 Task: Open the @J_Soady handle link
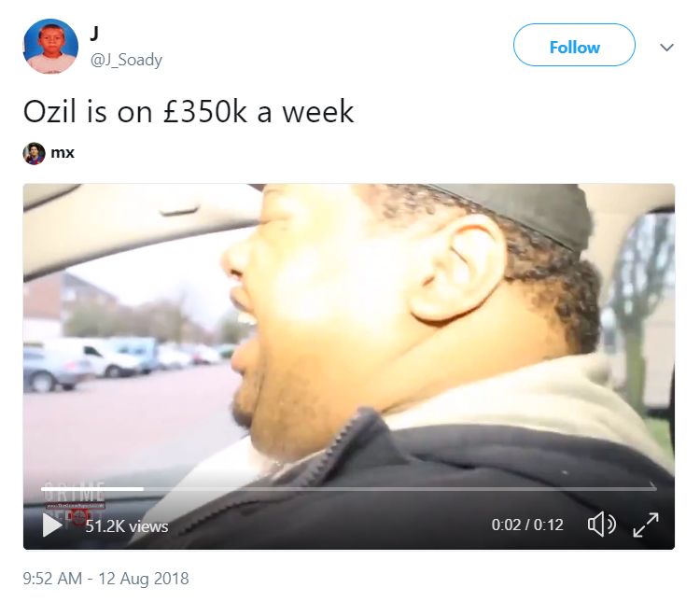pyautogui.click(x=126, y=60)
